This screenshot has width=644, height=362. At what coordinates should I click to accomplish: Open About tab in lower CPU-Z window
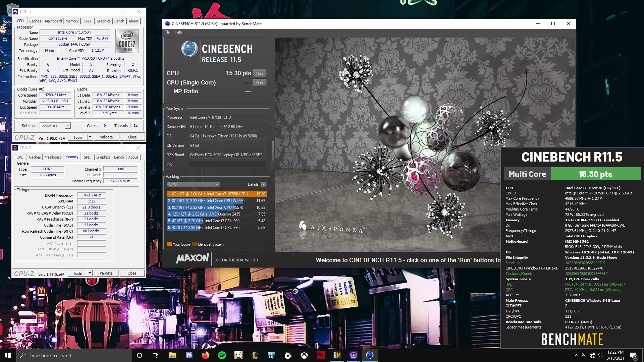[x=133, y=157]
